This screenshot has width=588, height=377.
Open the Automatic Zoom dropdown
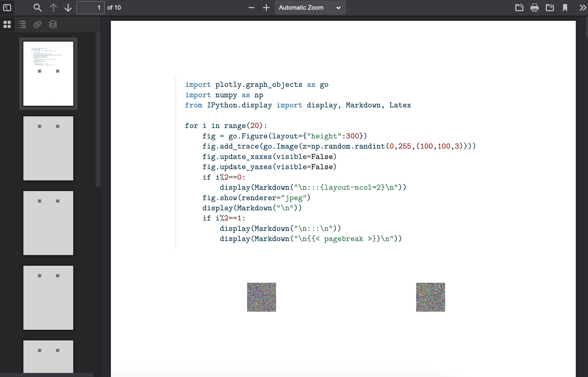tap(310, 8)
